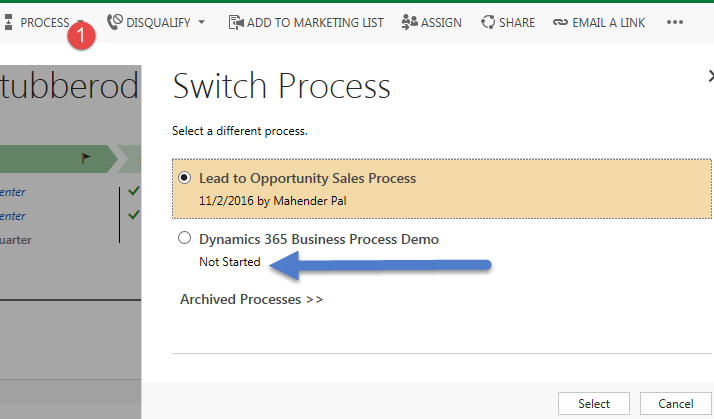Open the more commands ellipsis

675,22
